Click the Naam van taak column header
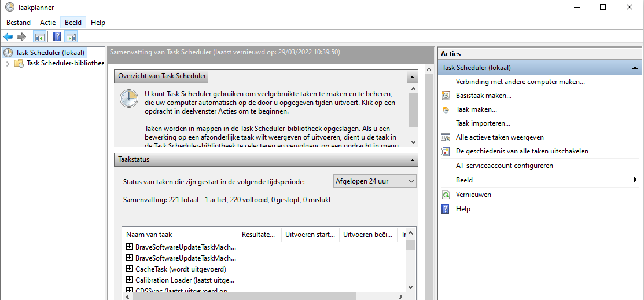Screen dimensions: 644x300 pos(181,234)
